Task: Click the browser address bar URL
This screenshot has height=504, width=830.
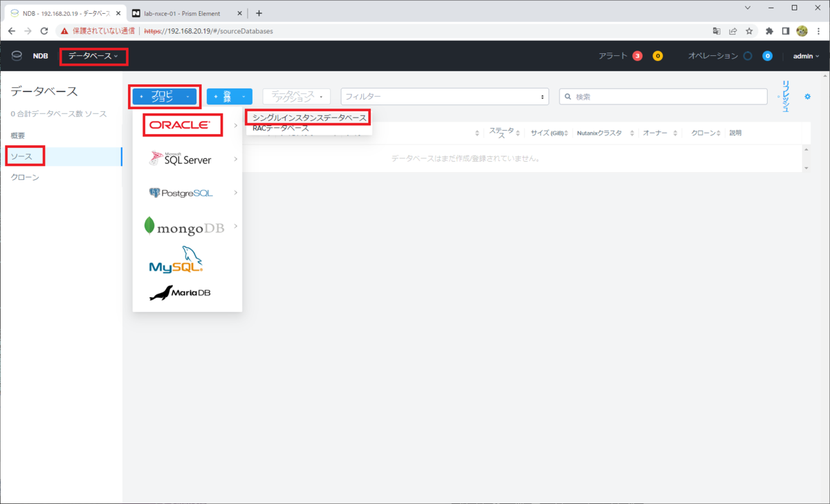Action: [208, 31]
